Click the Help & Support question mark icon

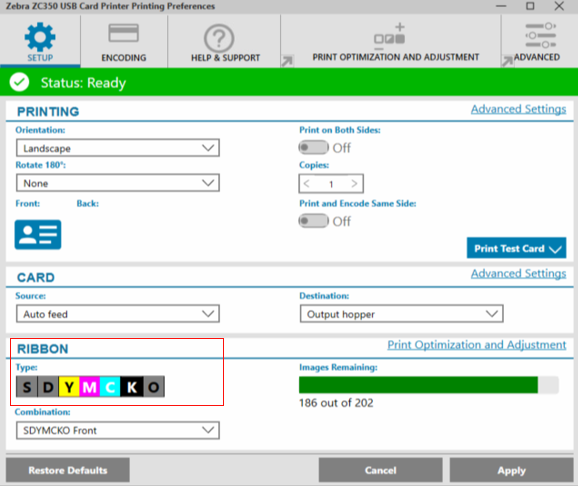click(219, 38)
